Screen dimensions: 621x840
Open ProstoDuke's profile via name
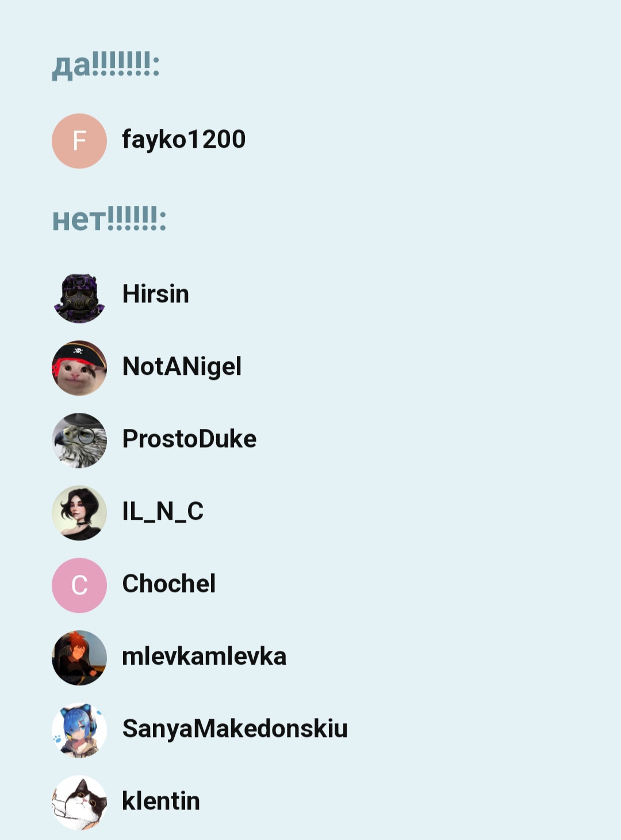point(190,439)
